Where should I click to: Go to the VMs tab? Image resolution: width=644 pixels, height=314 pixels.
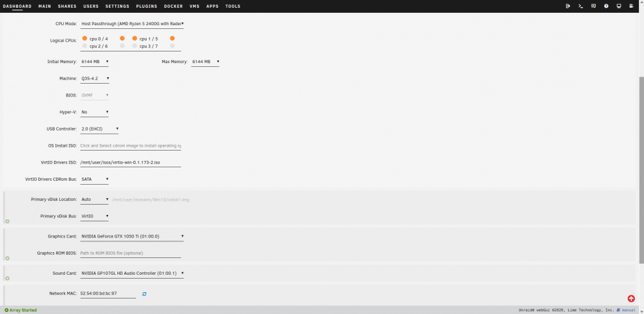pyautogui.click(x=194, y=6)
